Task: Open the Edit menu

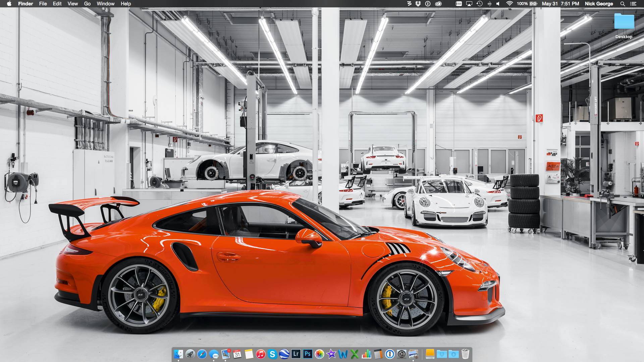Action: [x=57, y=4]
